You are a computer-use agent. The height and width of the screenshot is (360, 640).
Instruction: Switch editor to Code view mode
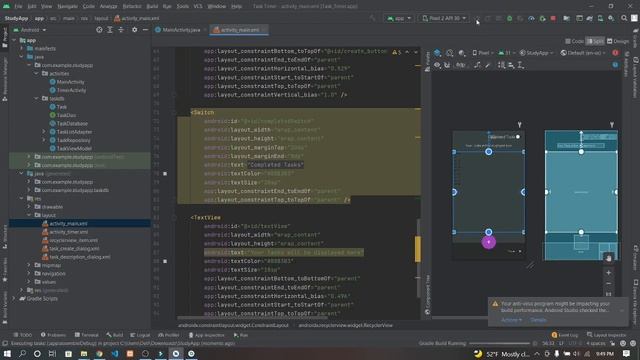coord(575,41)
